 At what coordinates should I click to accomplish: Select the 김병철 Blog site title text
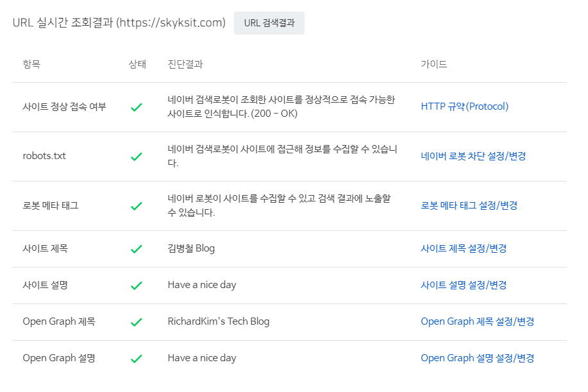pos(192,249)
